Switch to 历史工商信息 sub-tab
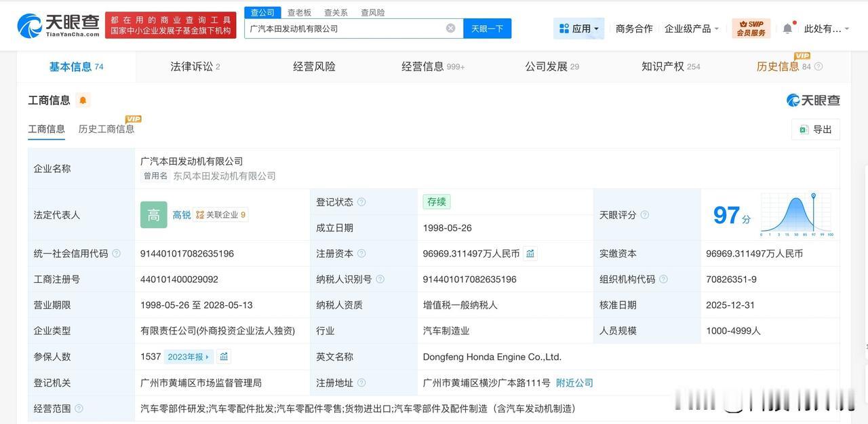 click(x=106, y=129)
